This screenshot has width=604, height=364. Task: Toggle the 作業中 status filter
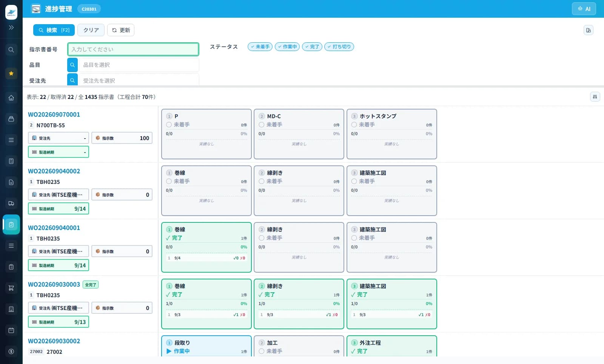[287, 47]
